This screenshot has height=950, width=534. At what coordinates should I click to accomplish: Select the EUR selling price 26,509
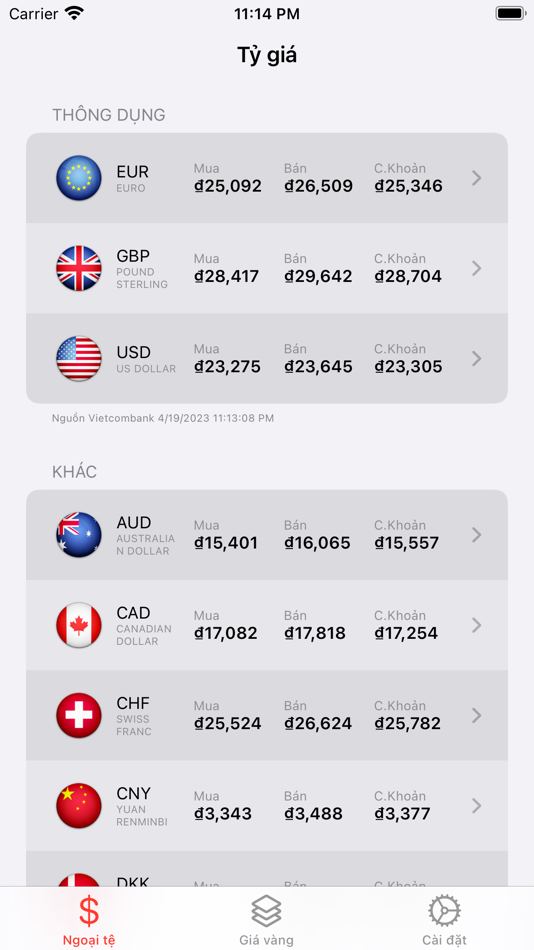(x=318, y=186)
